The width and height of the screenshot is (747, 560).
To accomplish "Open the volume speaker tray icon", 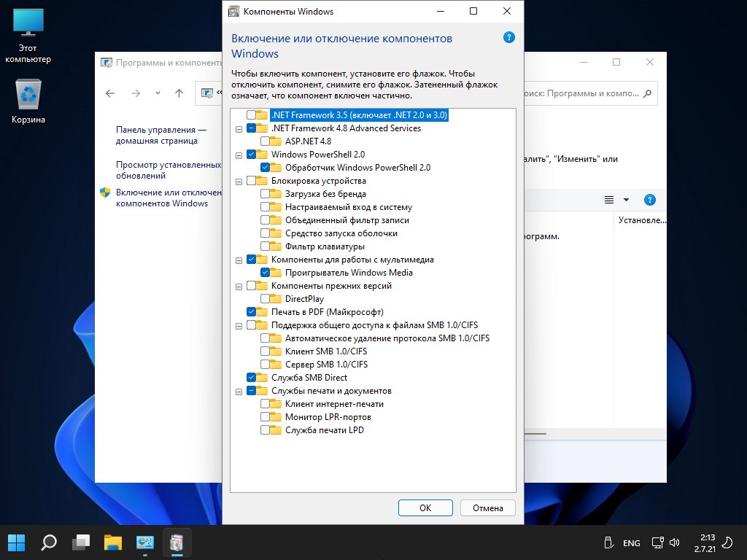I will tap(674, 542).
